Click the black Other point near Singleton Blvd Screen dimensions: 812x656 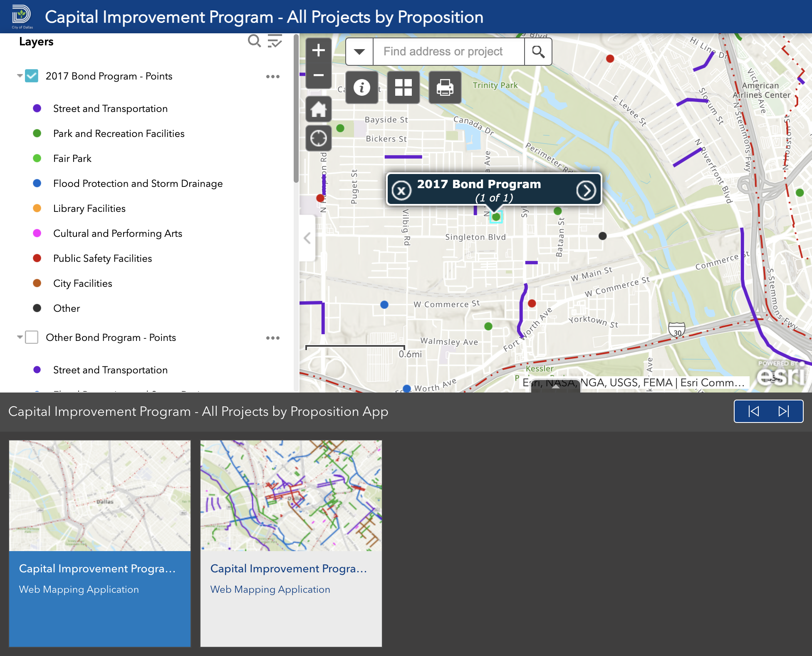[602, 236]
